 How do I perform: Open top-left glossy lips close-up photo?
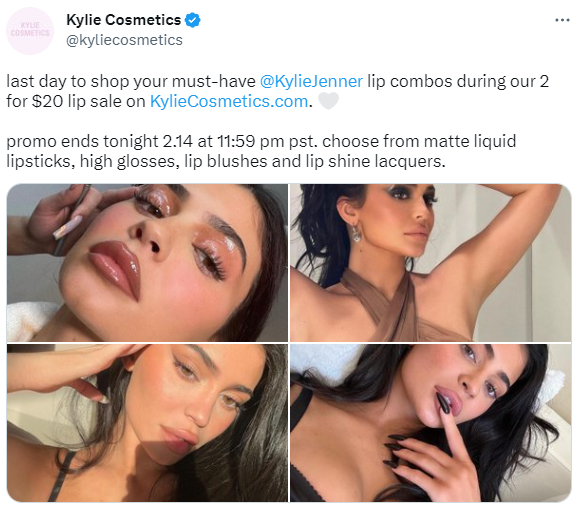point(147,262)
